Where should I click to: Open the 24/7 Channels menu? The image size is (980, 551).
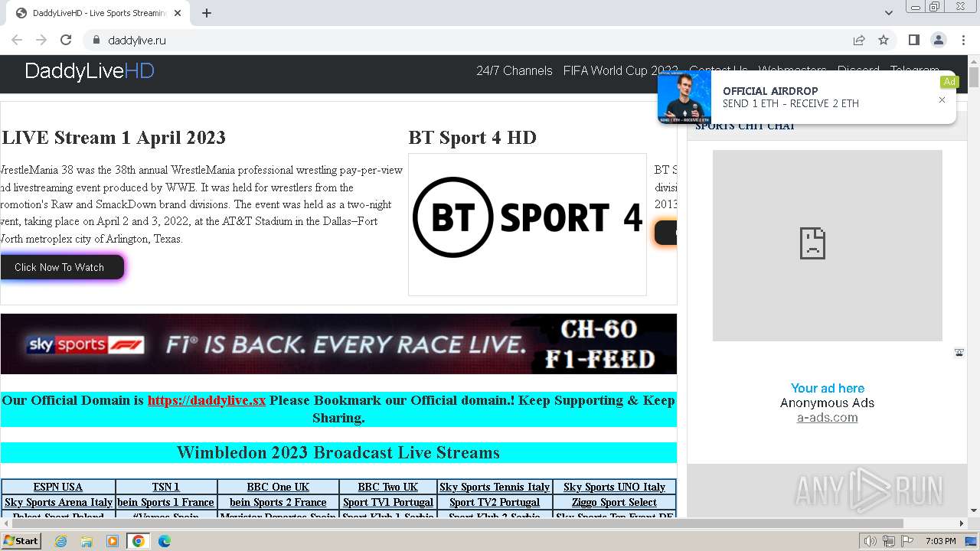point(514,70)
